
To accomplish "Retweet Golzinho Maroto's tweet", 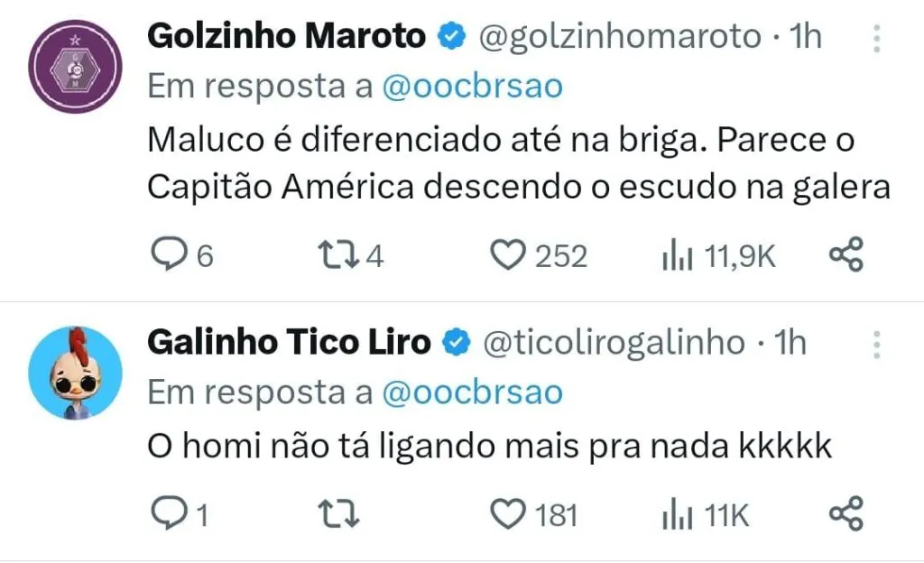I will [x=341, y=256].
